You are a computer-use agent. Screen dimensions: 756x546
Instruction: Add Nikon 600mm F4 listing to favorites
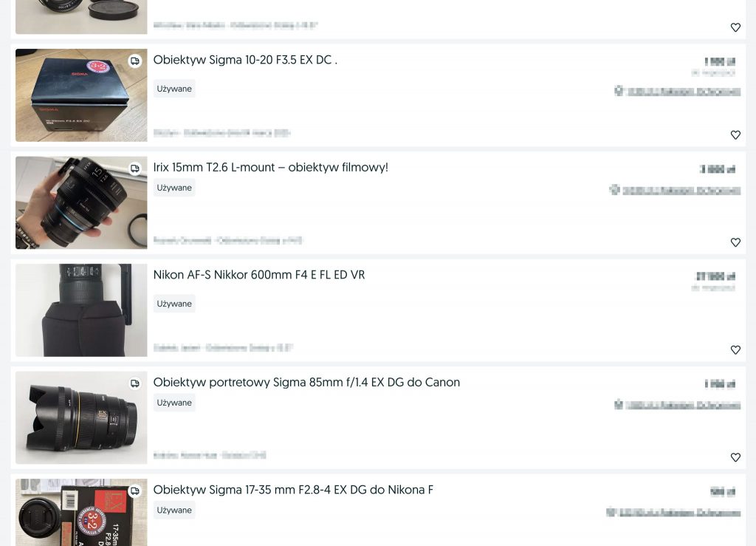[x=735, y=350]
